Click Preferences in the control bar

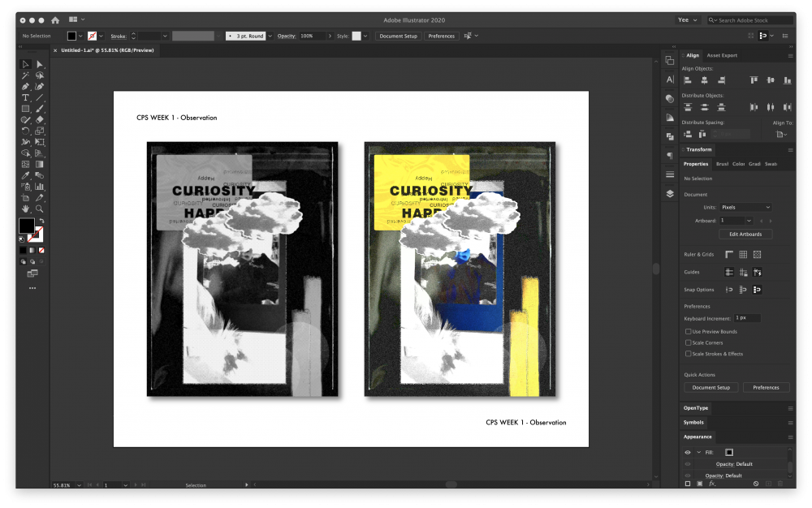tap(441, 37)
